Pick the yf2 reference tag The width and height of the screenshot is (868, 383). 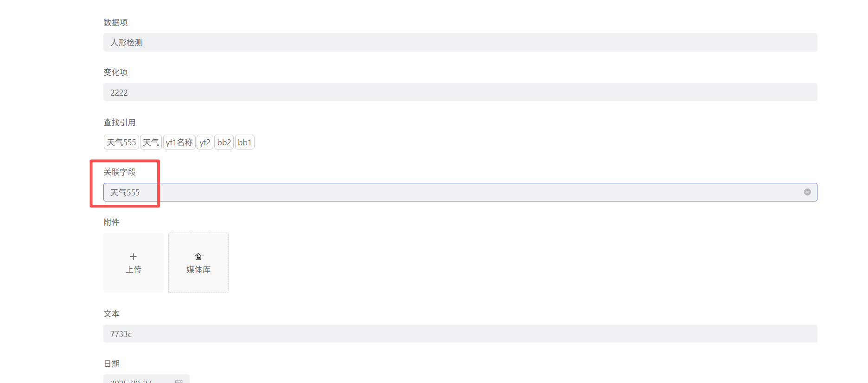[x=205, y=142]
